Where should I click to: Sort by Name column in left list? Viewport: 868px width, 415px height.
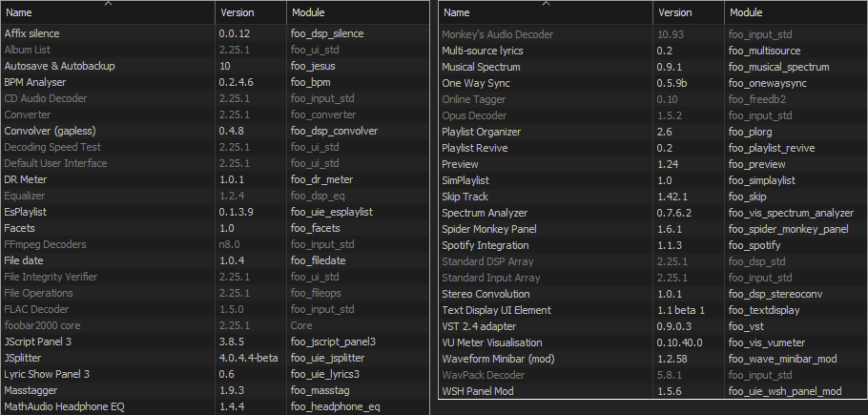[x=109, y=12]
